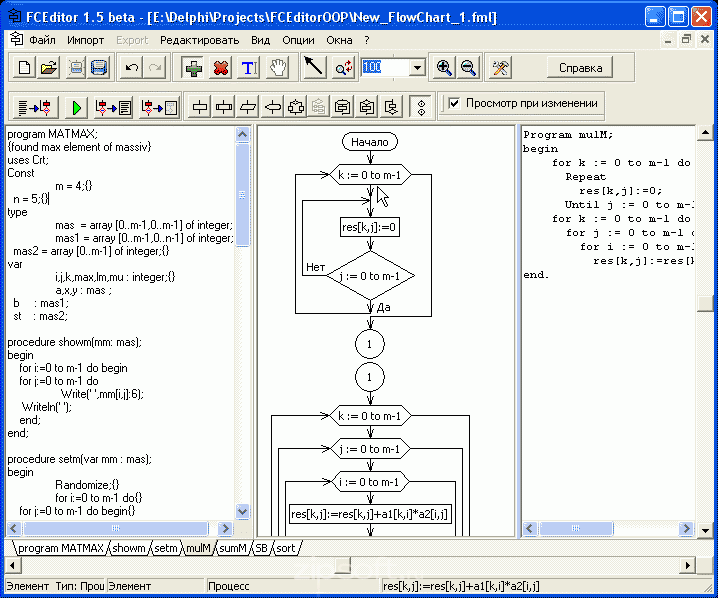
Task: Click the Справка button
Action: pos(579,68)
